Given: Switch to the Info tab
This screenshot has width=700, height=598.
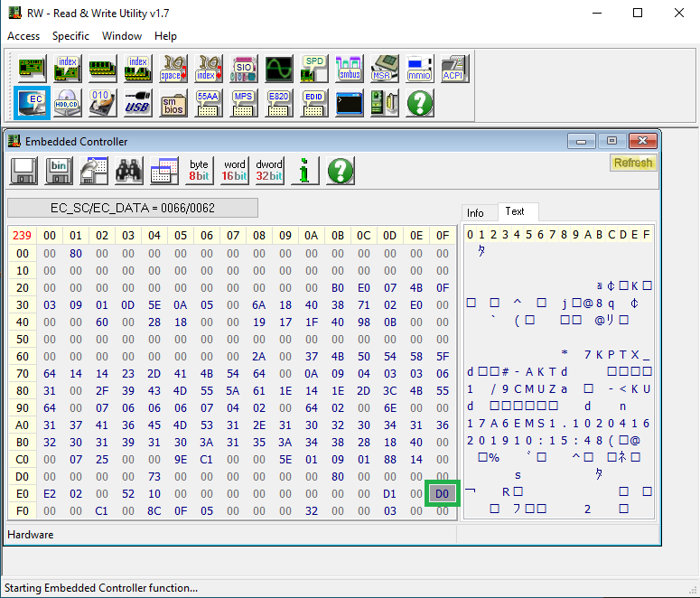Looking at the screenshot, I should click(x=475, y=213).
